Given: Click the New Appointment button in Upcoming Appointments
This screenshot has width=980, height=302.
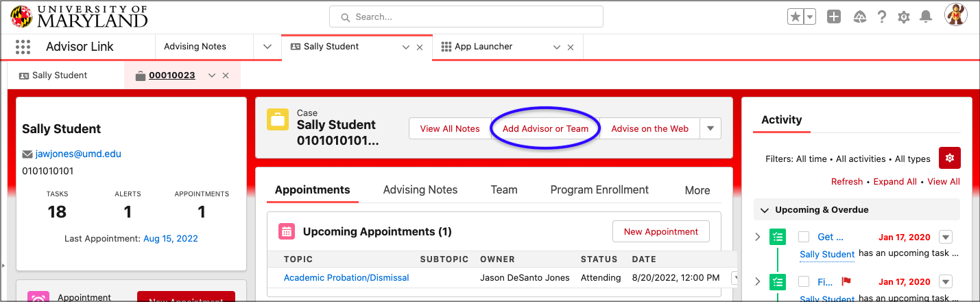Looking at the screenshot, I should point(661,231).
